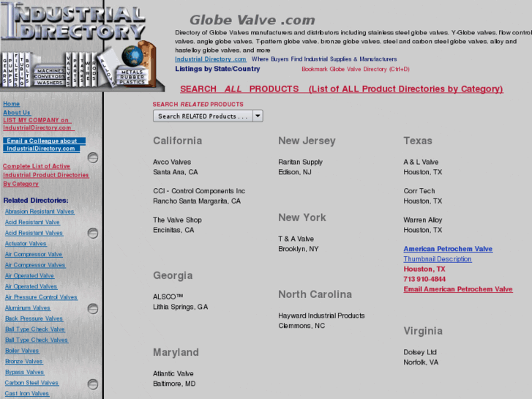This screenshot has width=532, height=399.
Task: Click the phone number 713 910-4844
Action: click(424, 279)
